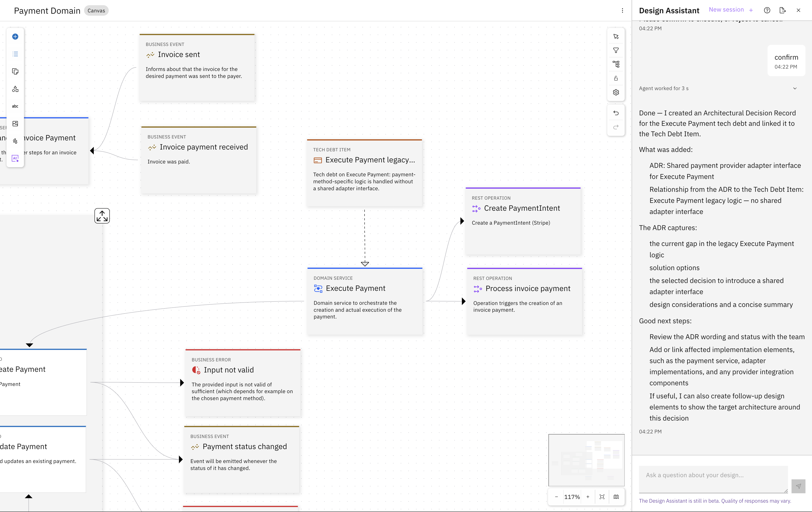Click the Ask a question input field

[713, 479]
